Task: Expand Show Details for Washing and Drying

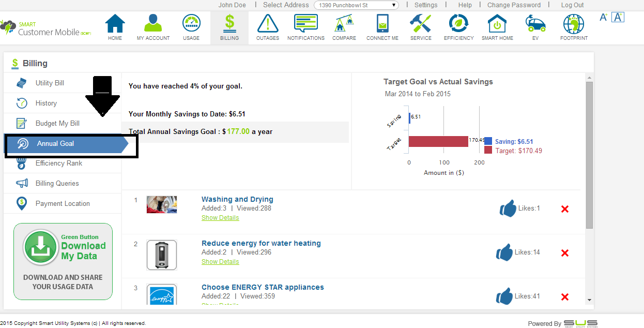Action: click(220, 218)
